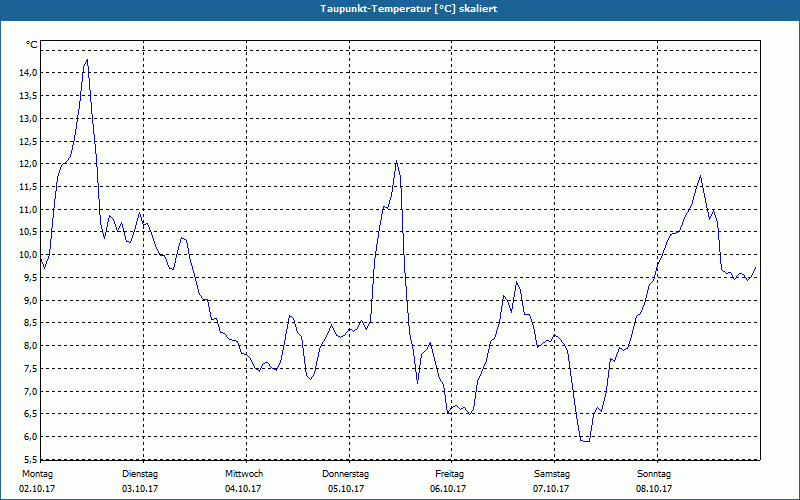Select the Donnerstag day label
This screenshot has width=800, height=500.
pos(345,474)
